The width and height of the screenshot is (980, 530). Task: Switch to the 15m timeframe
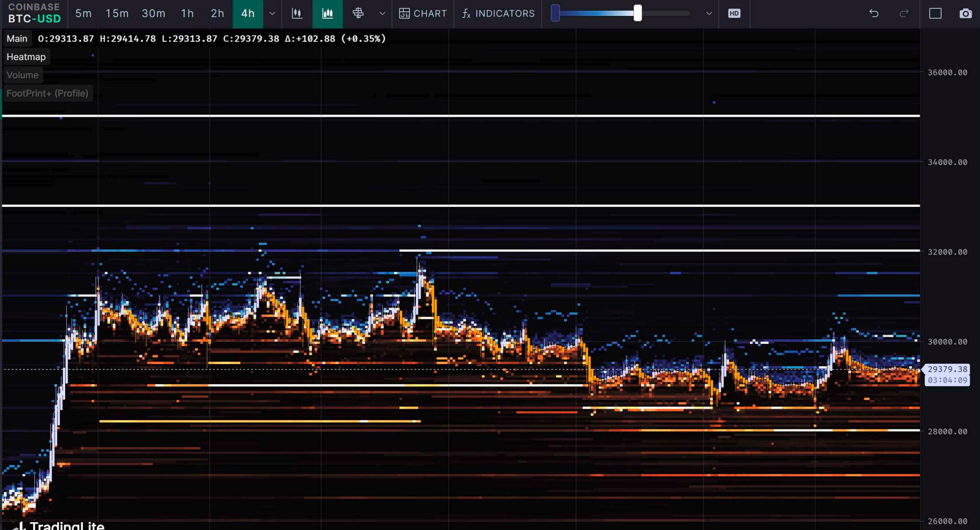tap(117, 14)
